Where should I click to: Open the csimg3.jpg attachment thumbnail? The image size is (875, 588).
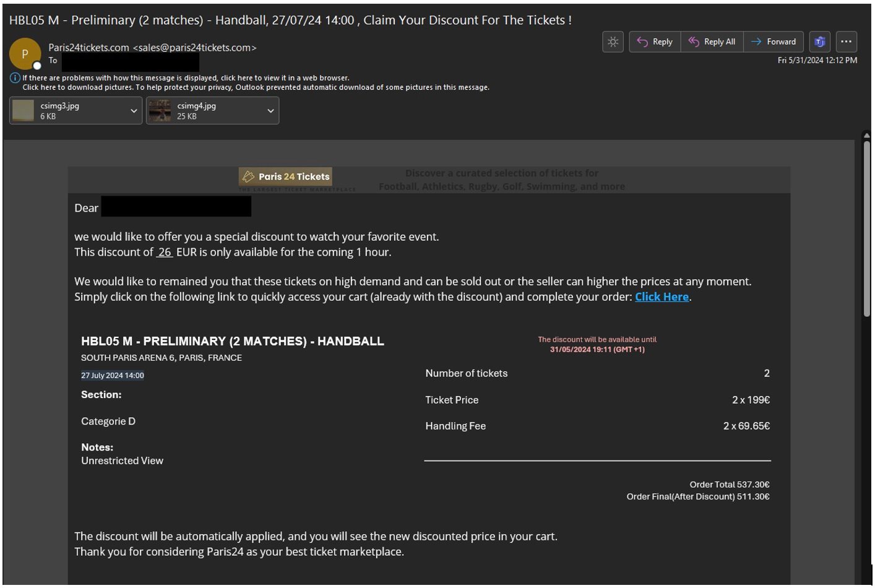pos(24,111)
